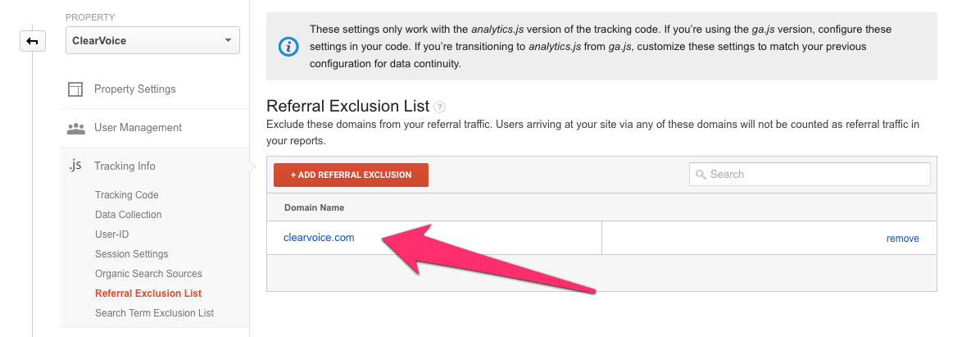Open User Management menu item
980x337 pixels.
(138, 128)
